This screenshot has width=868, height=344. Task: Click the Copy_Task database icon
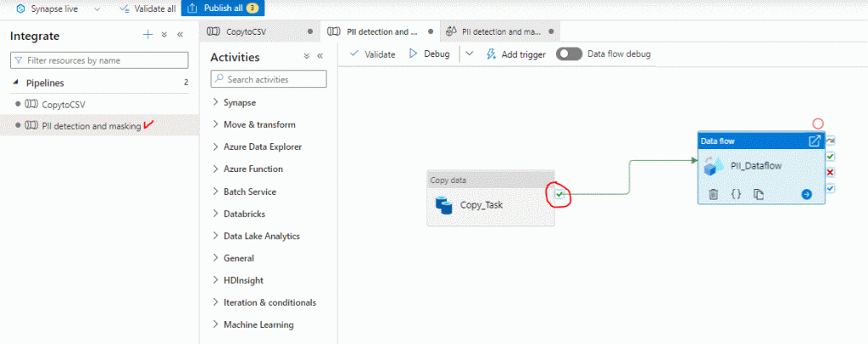click(444, 205)
